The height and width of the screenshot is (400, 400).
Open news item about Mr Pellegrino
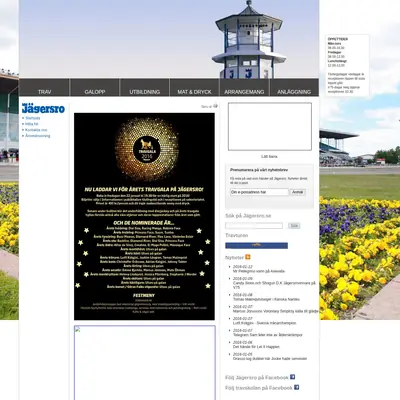click(259, 271)
